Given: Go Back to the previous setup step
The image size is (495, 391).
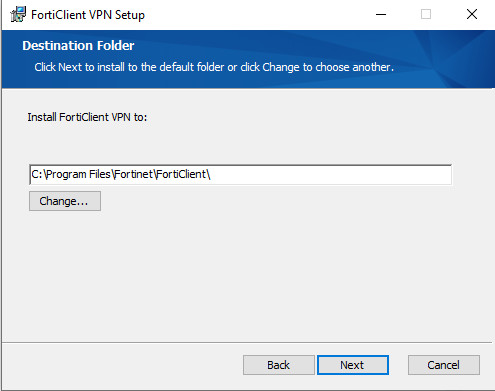Looking at the screenshot, I should (x=279, y=365).
